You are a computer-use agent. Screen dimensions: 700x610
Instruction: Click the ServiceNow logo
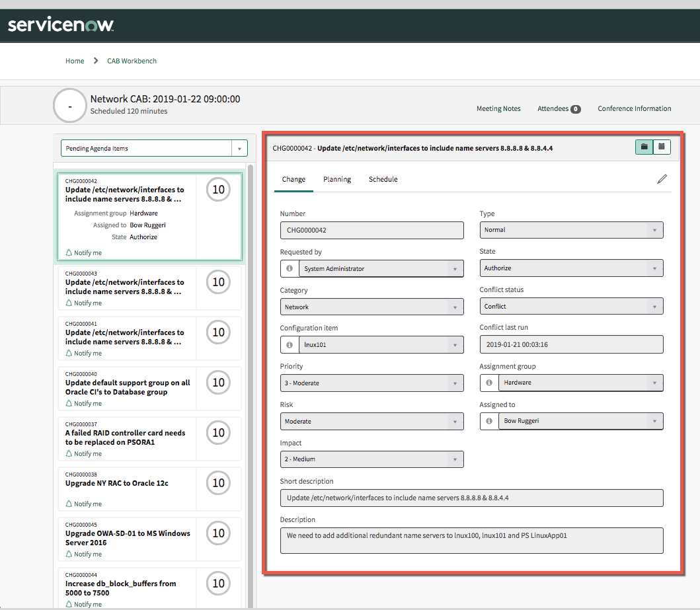tap(61, 25)
